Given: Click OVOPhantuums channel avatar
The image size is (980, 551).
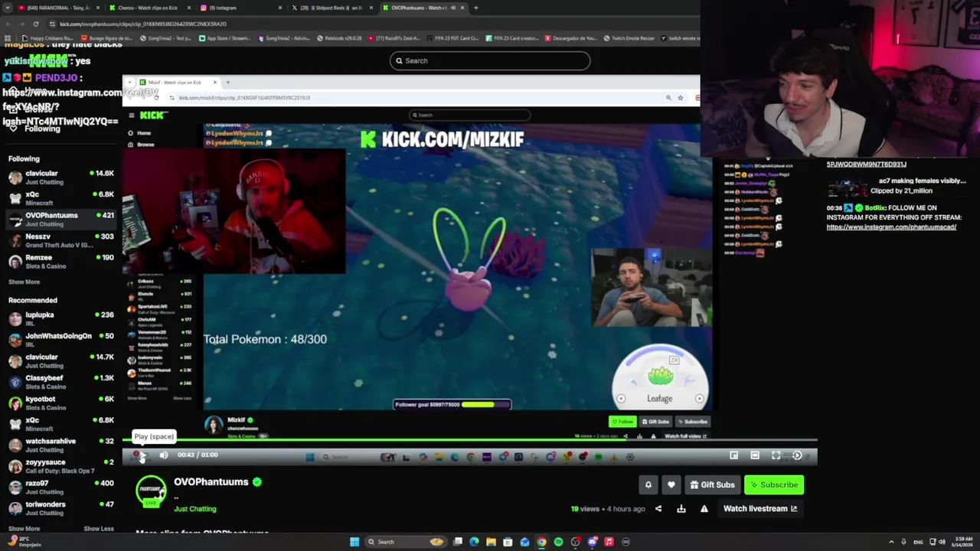Looking at the screenshot, I should 151,491.
